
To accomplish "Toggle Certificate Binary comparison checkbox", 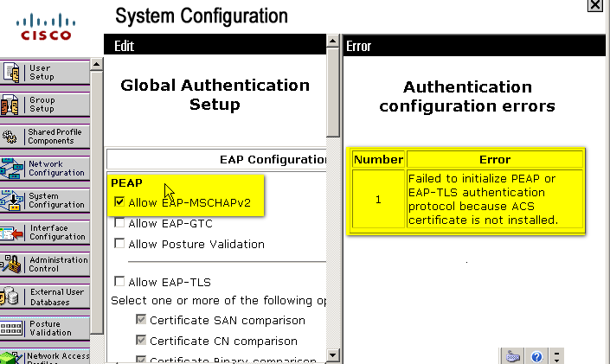I will coord(141,360).
